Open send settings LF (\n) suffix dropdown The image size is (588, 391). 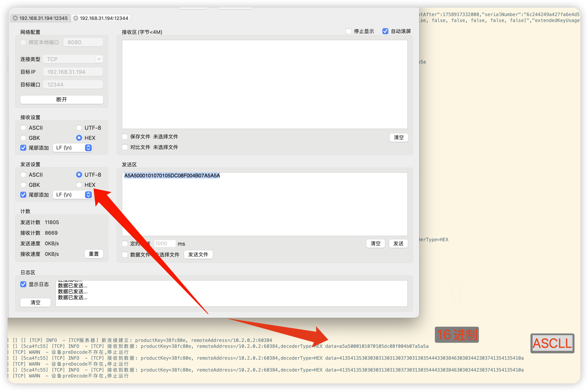pos(73,194)
